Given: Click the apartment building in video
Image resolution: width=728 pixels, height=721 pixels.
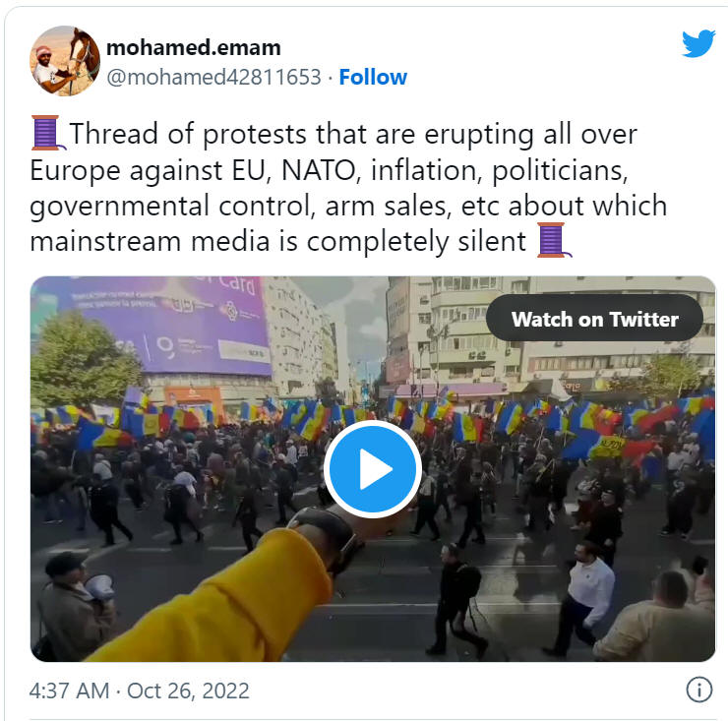Looking at the screenshot, I should click(548, 334).
